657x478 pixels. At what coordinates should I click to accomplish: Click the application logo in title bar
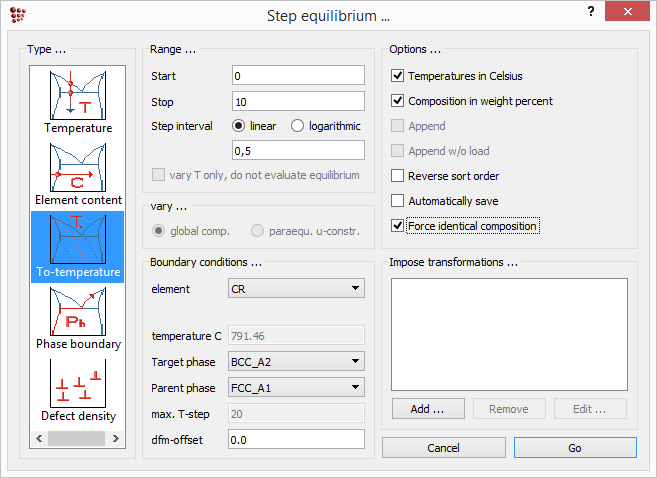pos(15,14)
